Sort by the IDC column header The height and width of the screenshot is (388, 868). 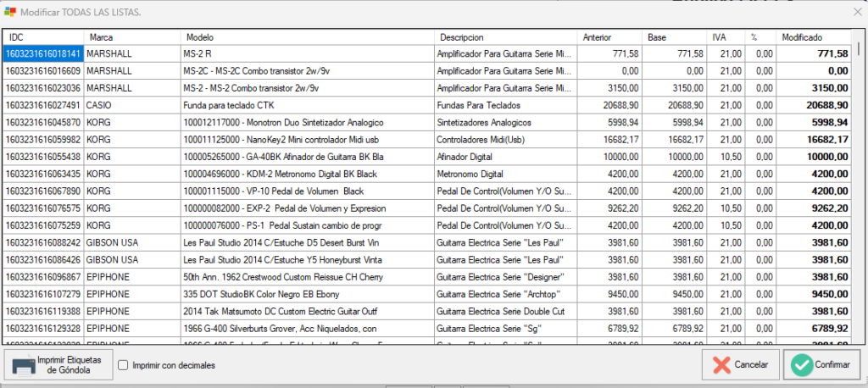(43, 37)
